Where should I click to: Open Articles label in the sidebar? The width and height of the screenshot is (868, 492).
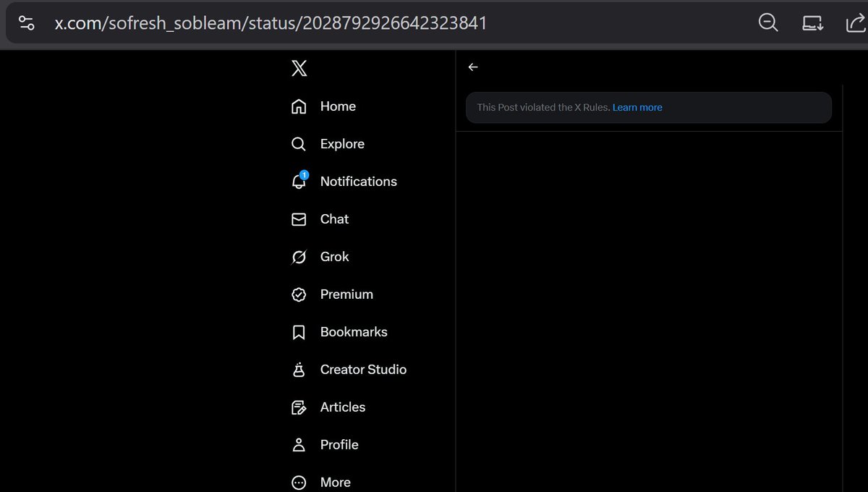click(343, 407)
